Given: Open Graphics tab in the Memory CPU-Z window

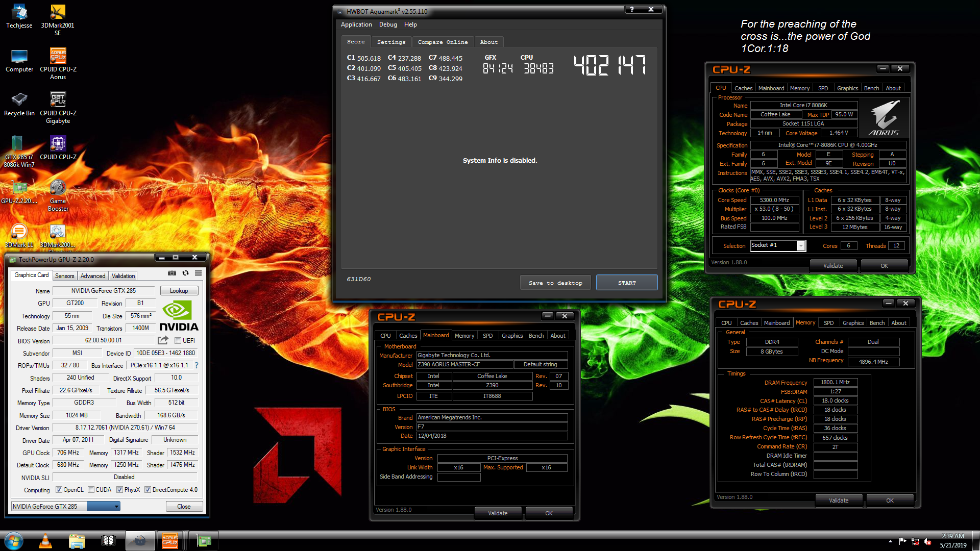Looking at the screenshot, I should 853,323.
